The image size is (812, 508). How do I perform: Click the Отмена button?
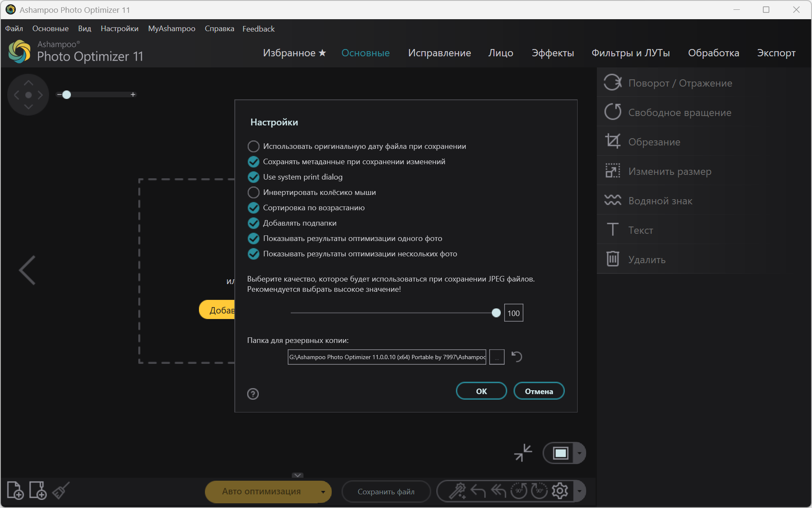pos(539,391)
